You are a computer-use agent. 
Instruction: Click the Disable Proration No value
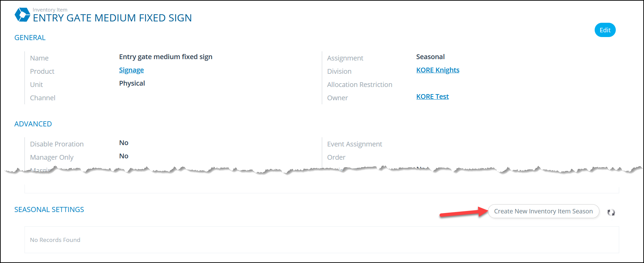123,143
